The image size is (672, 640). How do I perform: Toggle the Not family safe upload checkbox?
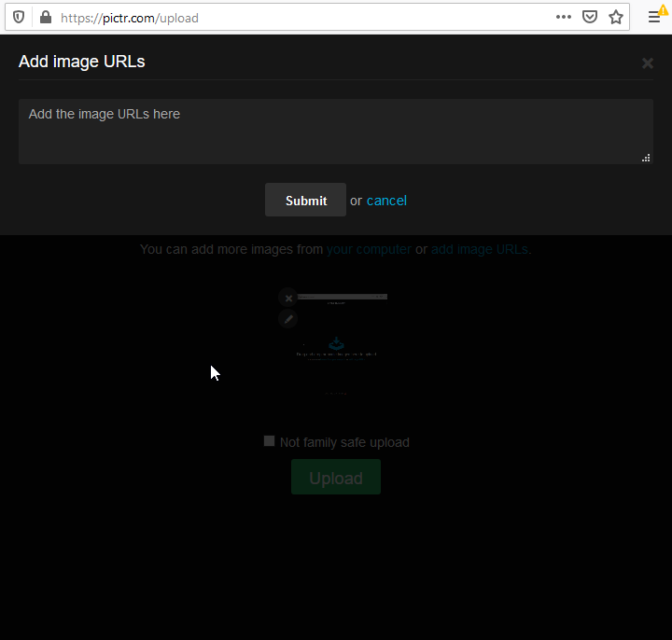(269, 441)
